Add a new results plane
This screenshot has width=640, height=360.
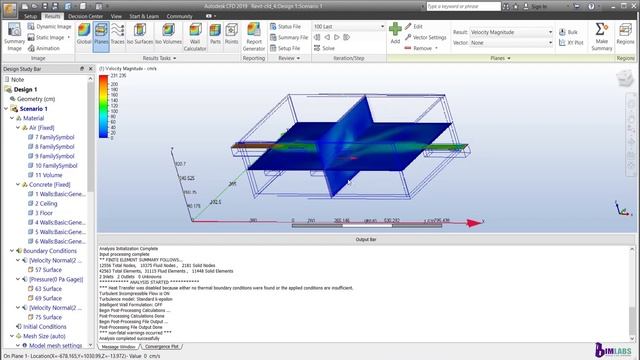click(x=395, y=33)
